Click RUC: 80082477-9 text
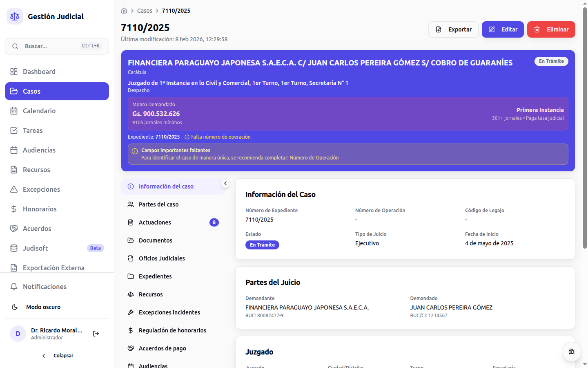The image size is (588, 368). coord(265,316)
